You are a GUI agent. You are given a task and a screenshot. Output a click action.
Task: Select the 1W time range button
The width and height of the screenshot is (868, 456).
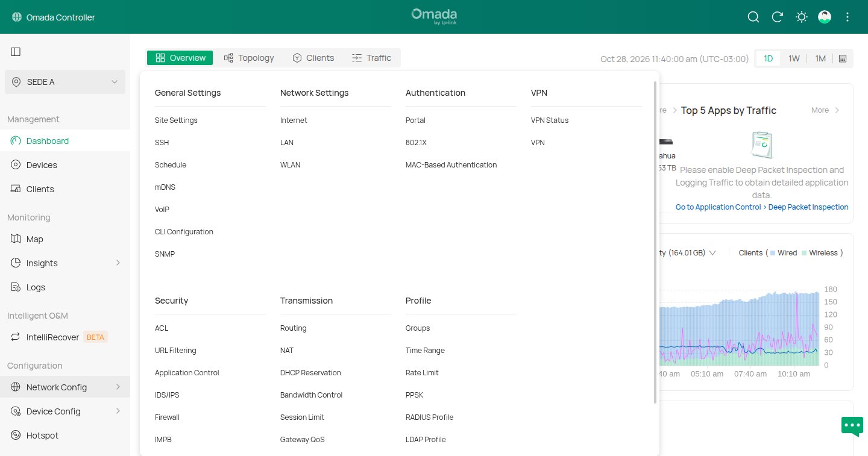(x=794, y=58)
